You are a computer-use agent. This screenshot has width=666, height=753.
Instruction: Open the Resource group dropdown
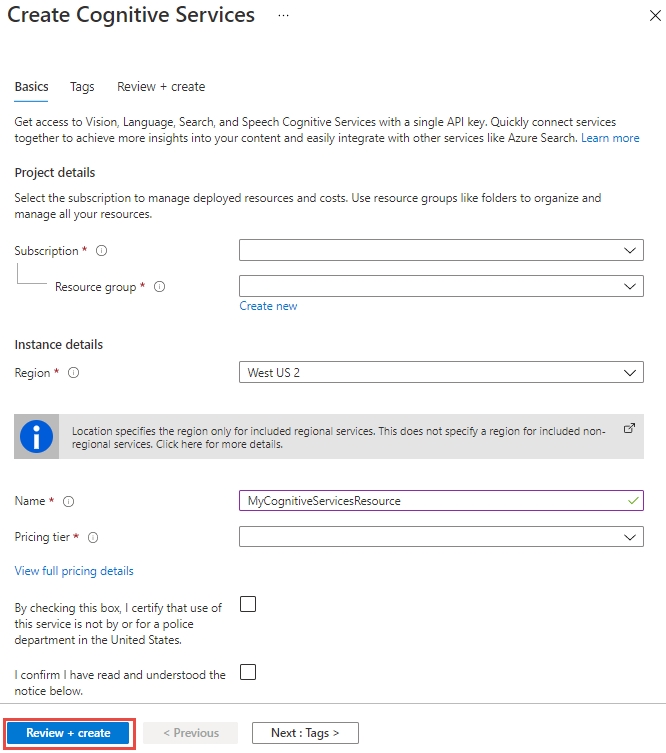(x=441, y=286)
